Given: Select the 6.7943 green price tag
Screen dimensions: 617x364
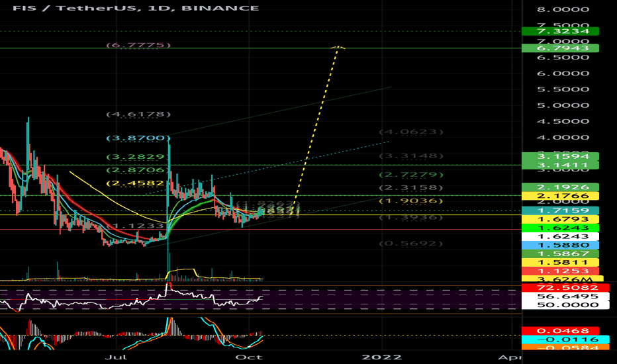Looking at the screenshot, I should tap(560, 48).
